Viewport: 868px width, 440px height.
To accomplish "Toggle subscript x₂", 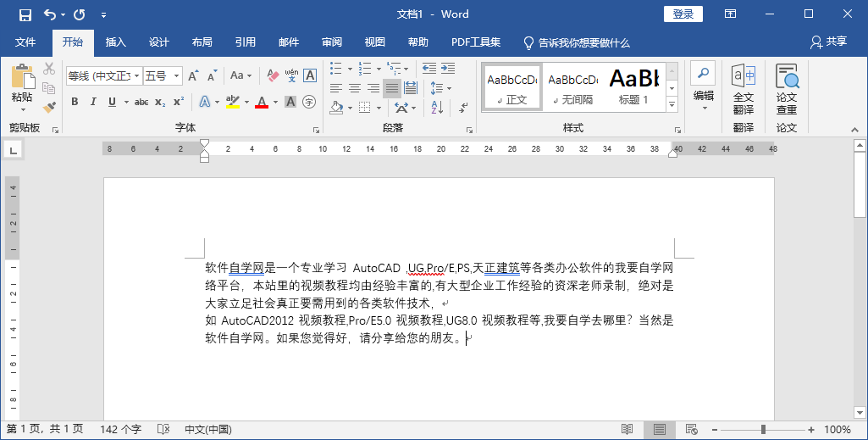I will 160,102.
